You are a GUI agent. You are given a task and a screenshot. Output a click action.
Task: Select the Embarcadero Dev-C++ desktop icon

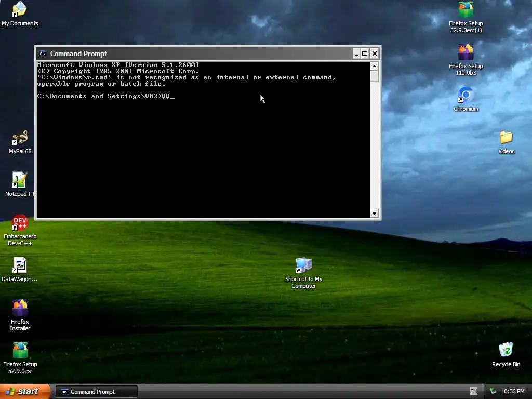(x=20, y=230)
